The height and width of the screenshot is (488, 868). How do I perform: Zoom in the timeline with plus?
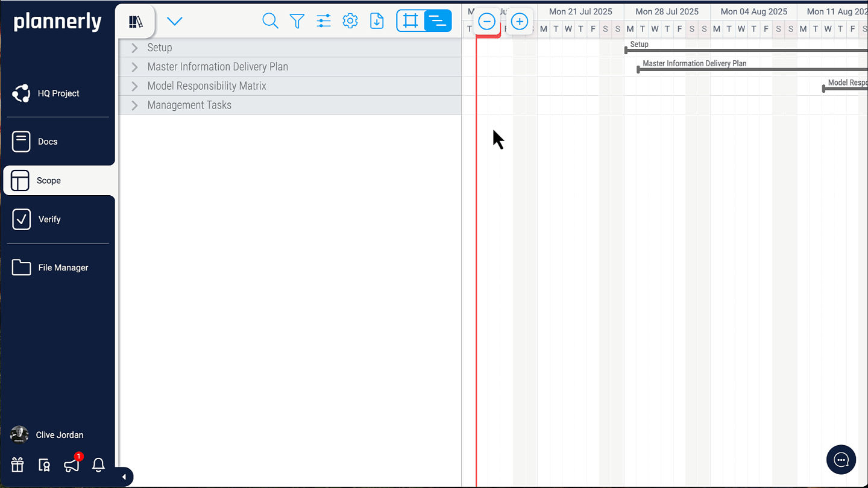coord(520,22)
